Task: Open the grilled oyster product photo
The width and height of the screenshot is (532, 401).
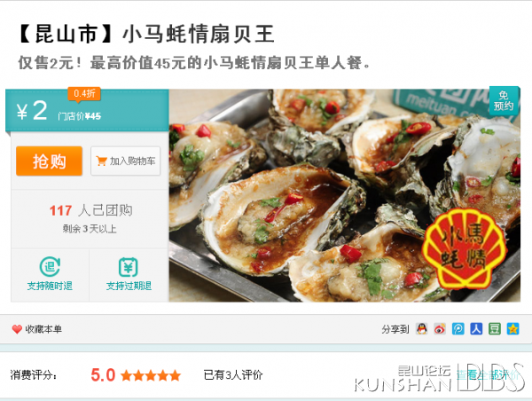Action: tap(344, 195)
